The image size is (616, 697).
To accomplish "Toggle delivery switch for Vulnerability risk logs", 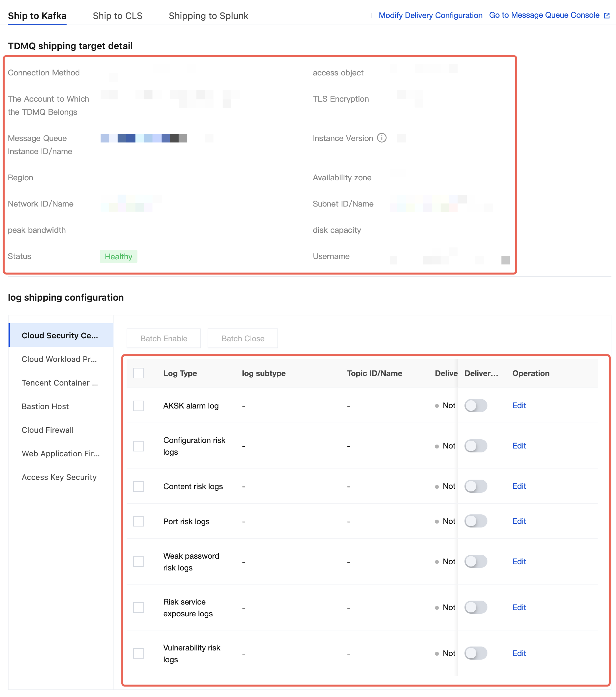I will [x=476, y=653].
